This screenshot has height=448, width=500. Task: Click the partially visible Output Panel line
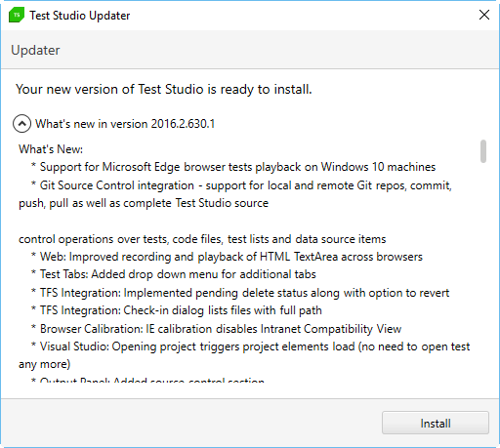coord(147,380)
